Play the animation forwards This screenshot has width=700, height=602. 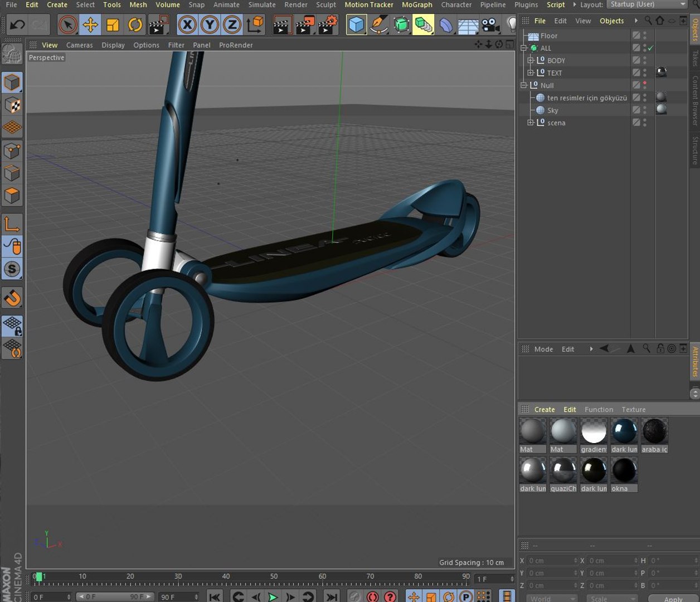pyautogui.click(x=273, y=597)
